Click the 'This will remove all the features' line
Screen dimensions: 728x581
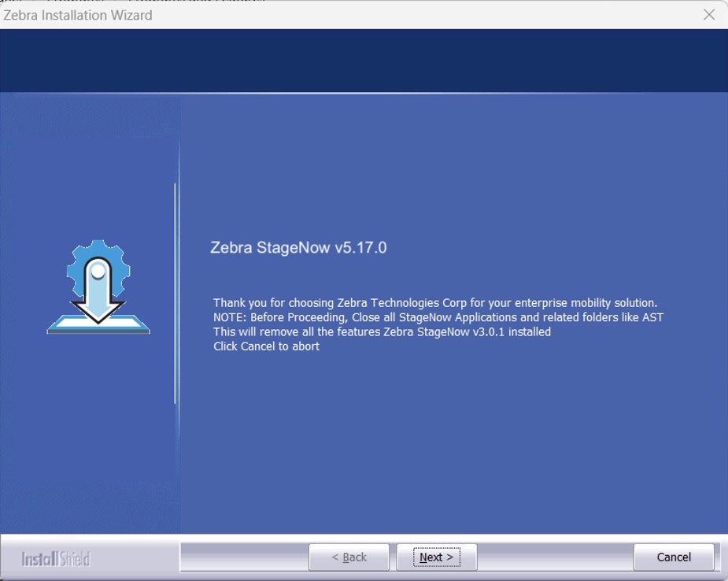point(382,331)
